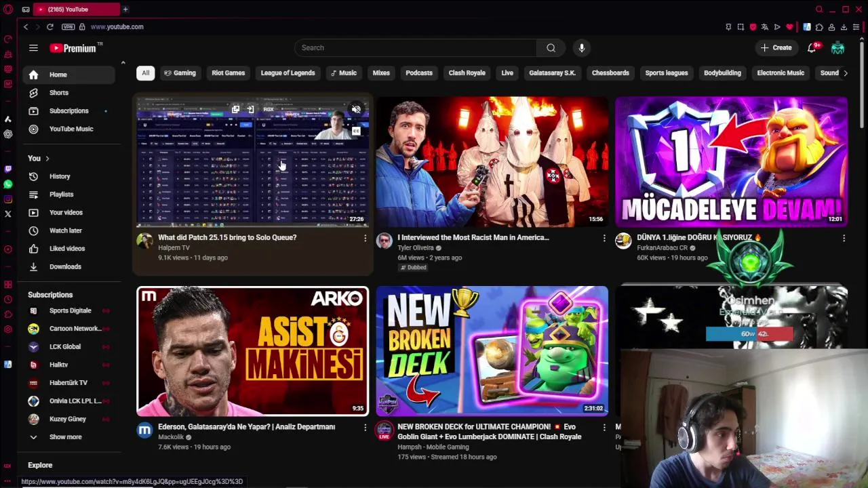The height and width of the screenshot is (488, 868).
Task: Collapse the sidebar with the up caret
Action: click(x=123, y=63)
